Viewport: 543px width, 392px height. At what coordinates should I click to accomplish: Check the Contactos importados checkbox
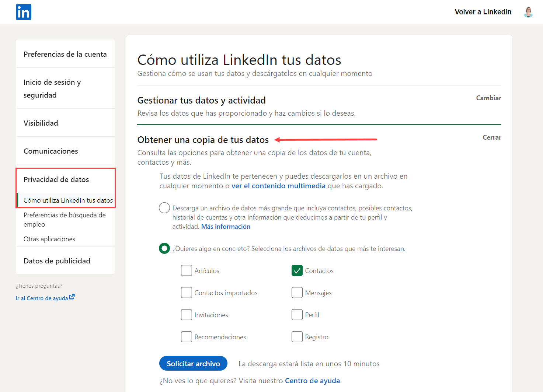pos(187,293)
